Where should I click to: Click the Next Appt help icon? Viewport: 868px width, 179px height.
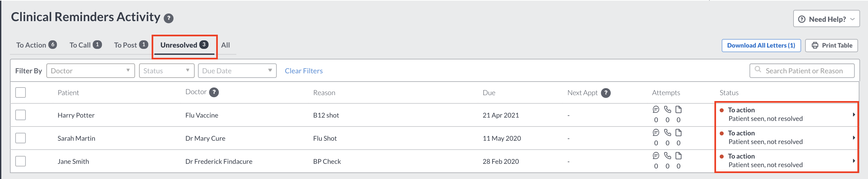pyautogui.click(x=606, y=93)
